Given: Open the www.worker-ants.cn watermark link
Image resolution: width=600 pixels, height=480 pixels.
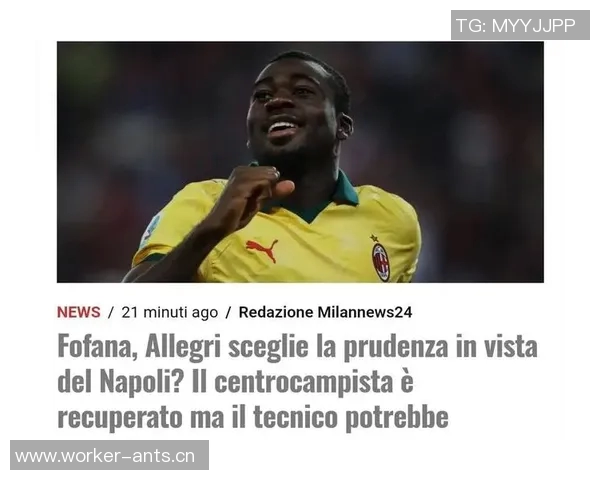Looking at the screenshot, I should pos(109,455).
